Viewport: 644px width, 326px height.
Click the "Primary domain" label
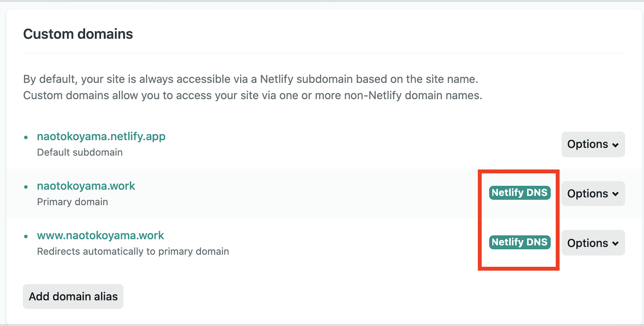pos(72,202)
